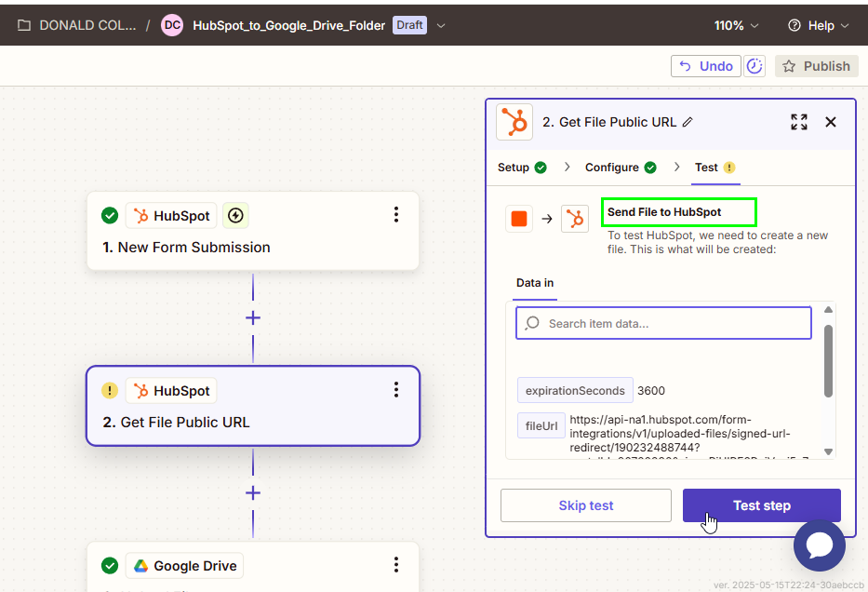Select the Data in tab

[535, 283]
